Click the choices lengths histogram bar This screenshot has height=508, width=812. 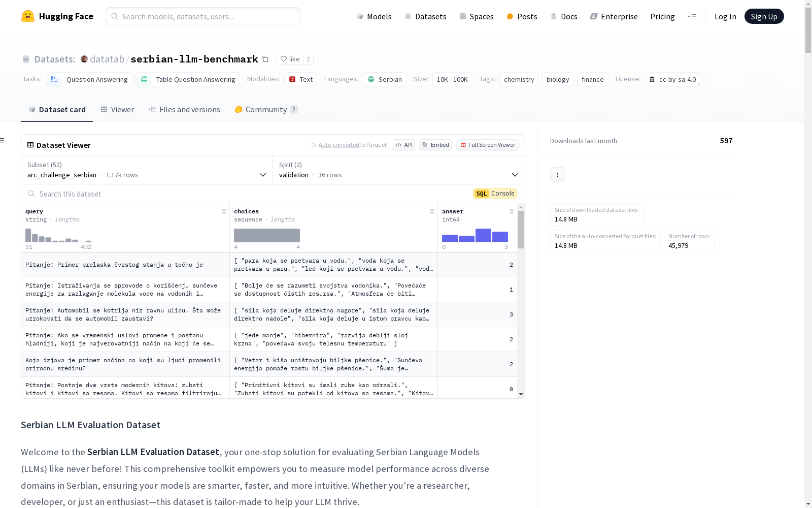click(267, 235)
